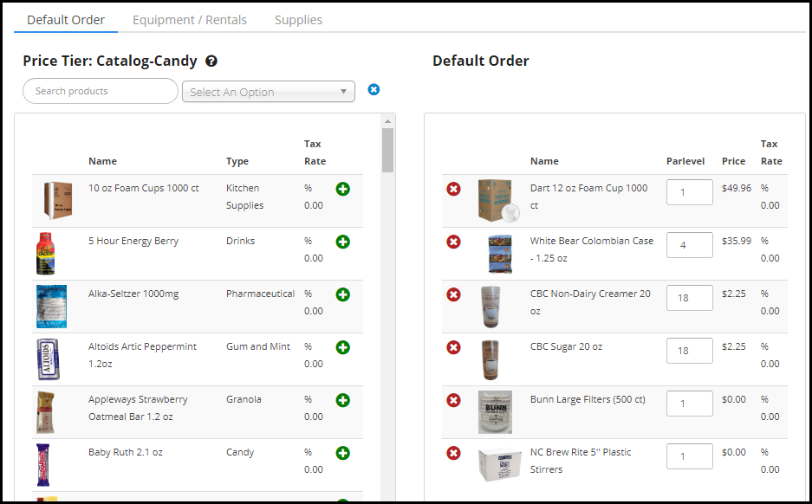Click the CBC Non-Dairy Creamer image
Image resolution: width=812 pixels, height=504 pixels.
coord(490,307)
